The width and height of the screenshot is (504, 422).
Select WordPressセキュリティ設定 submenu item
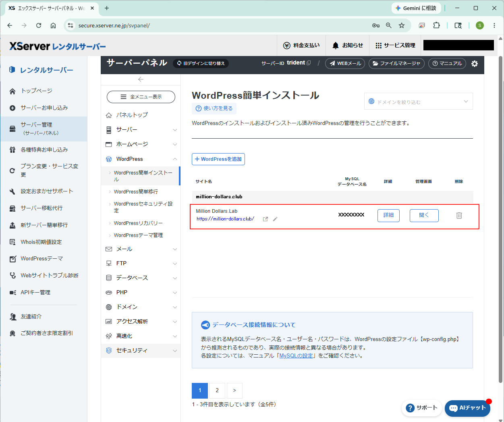(143, 207)
